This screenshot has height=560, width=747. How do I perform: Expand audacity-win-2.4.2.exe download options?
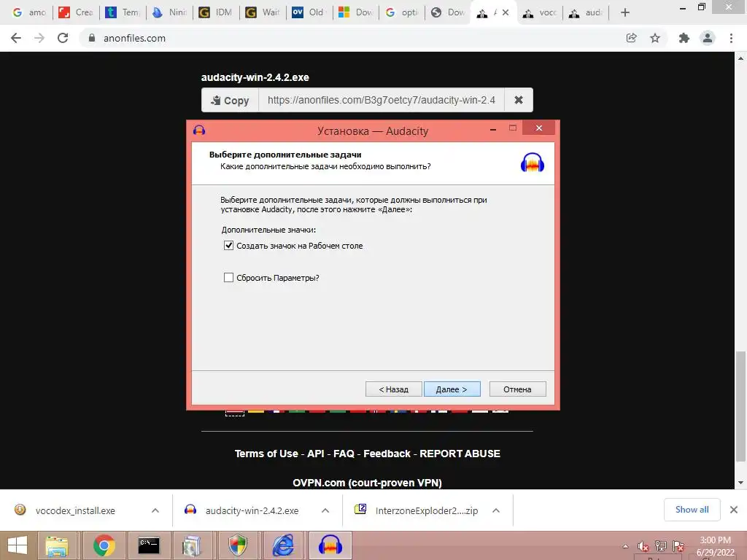click(x=325, y=510)
